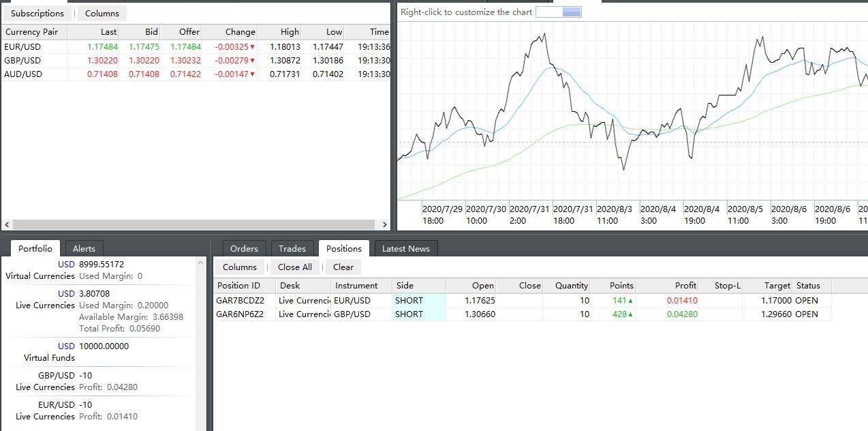Click AUD/USD change value -0.00147
The width and height of the screenshot is (868, 431).
click(x=232, y=74)
